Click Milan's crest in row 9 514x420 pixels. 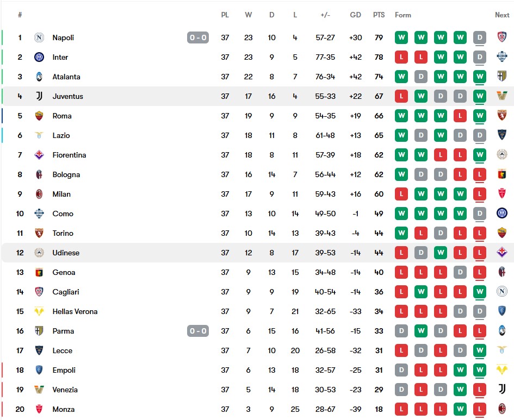pos(39,194)
